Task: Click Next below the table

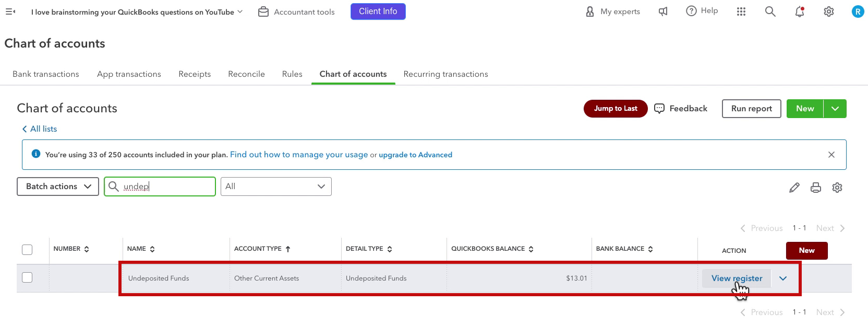Action: (x=830, y=312)
